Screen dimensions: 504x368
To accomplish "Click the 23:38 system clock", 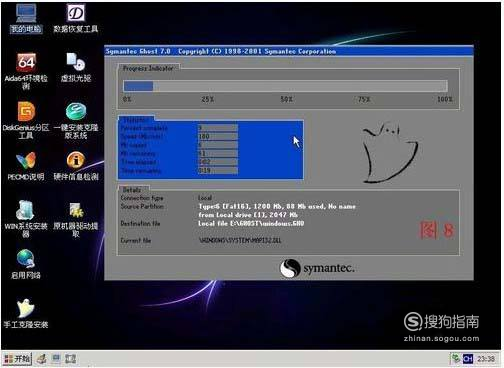I will coord(486,359).
